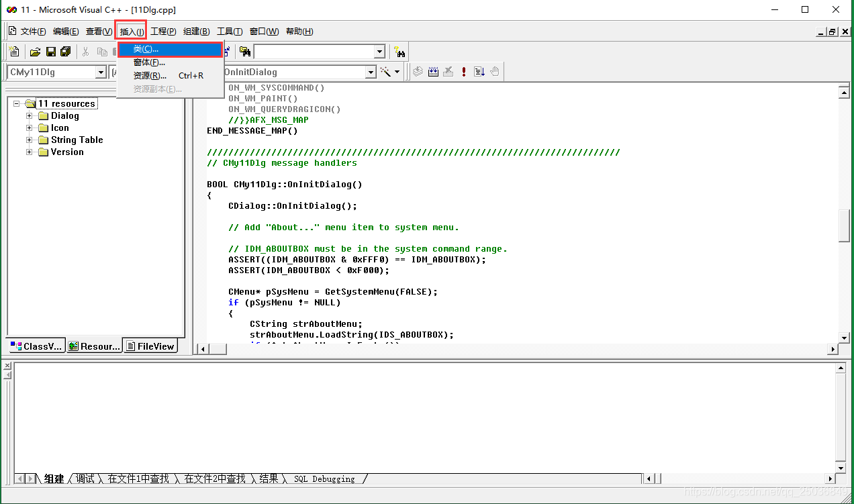Click the Save floppy disk icon
This screenshot has height=504, width=854.
pos(50,52)
